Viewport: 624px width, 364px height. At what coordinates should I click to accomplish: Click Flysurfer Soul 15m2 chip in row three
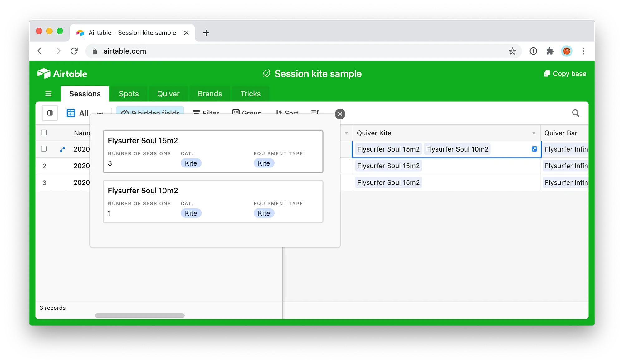(388, 182)
